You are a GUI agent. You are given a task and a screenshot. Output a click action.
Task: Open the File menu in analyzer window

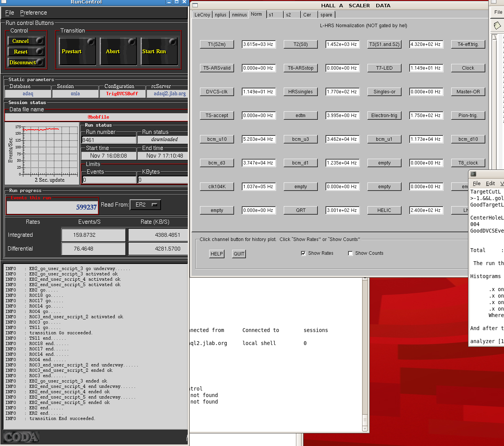[x=476, y=184]
